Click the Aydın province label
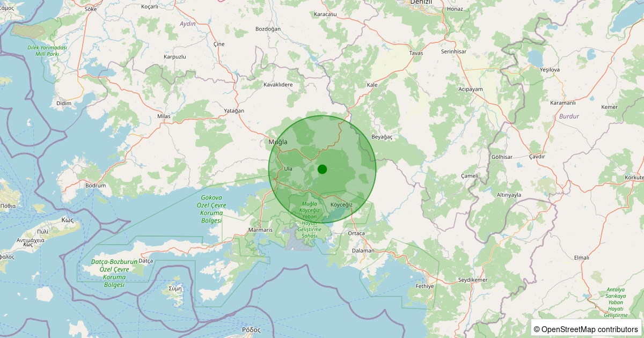Screen dimensions: 644x338 click(x=188, y=24)
